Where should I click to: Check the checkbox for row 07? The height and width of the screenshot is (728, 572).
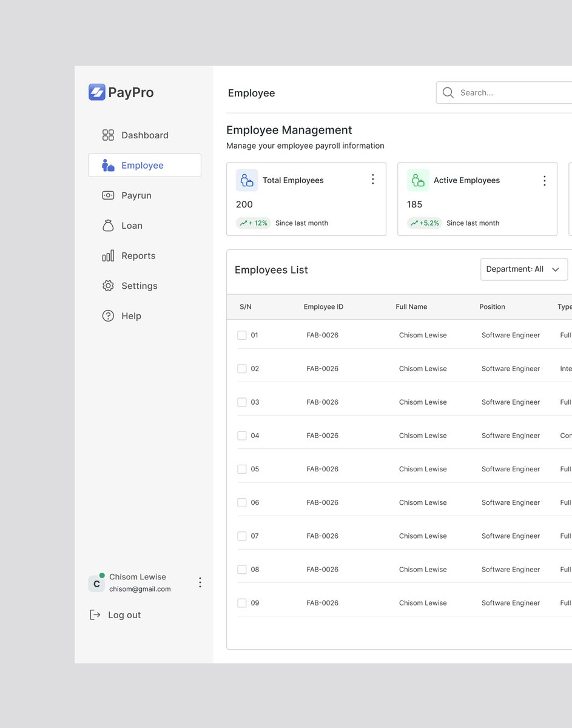[242, 536]
